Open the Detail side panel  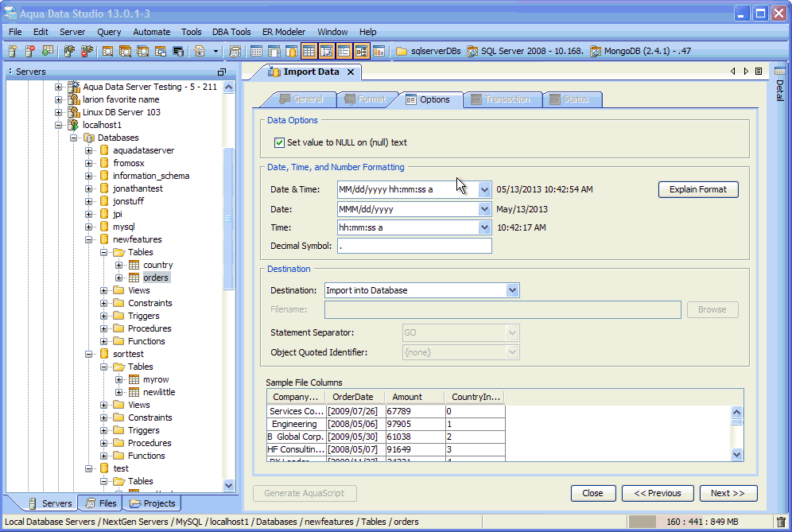coord(780,83)
